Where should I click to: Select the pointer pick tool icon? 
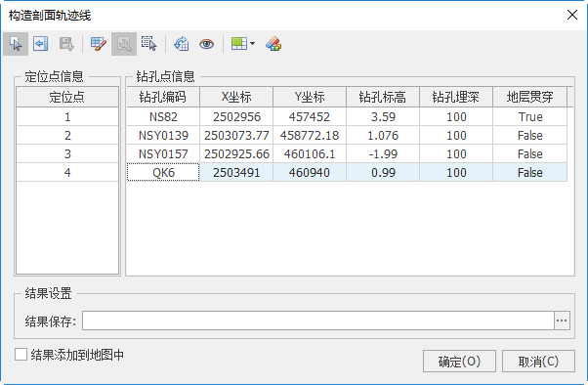point(16,44)
